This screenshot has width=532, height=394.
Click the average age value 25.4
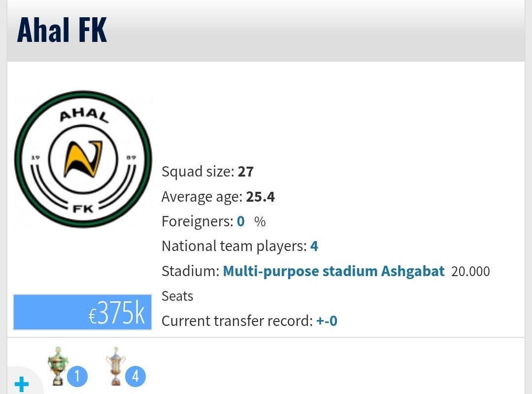pos(260,197)
